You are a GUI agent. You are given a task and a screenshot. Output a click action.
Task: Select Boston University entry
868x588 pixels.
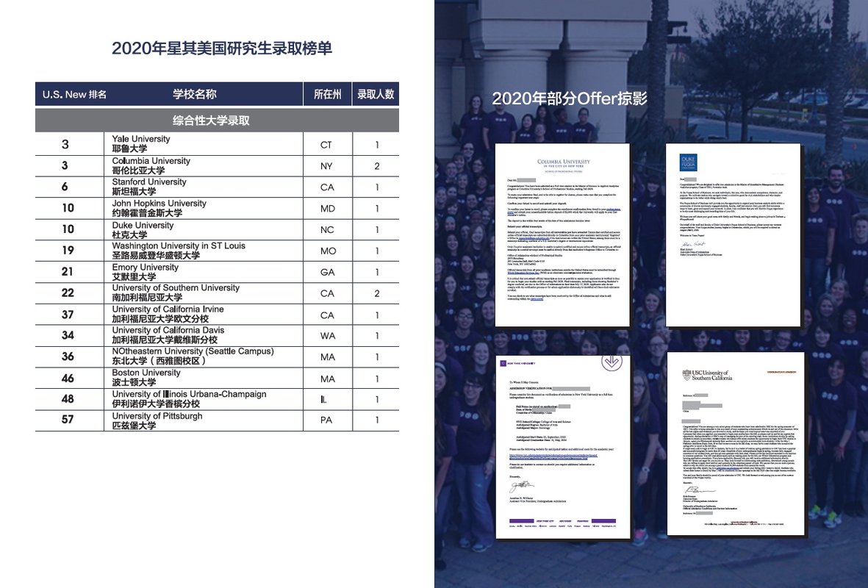point(146,373)
